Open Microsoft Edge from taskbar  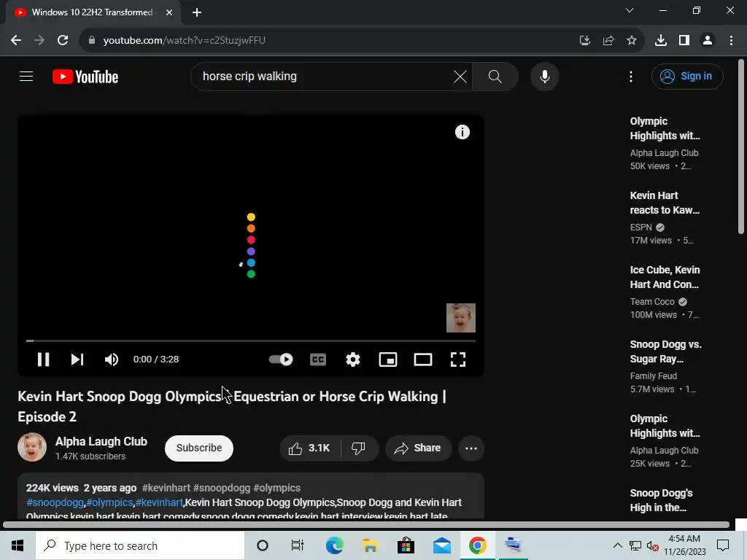(x=334, y=545)
